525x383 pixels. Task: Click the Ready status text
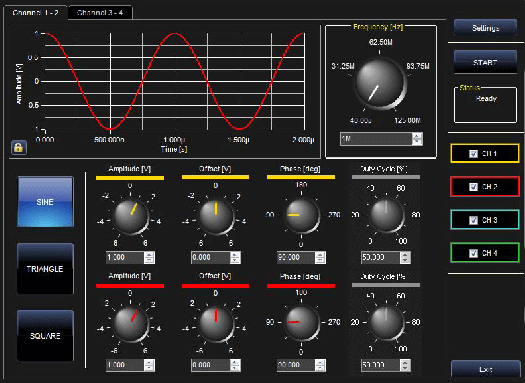point(486,98)
